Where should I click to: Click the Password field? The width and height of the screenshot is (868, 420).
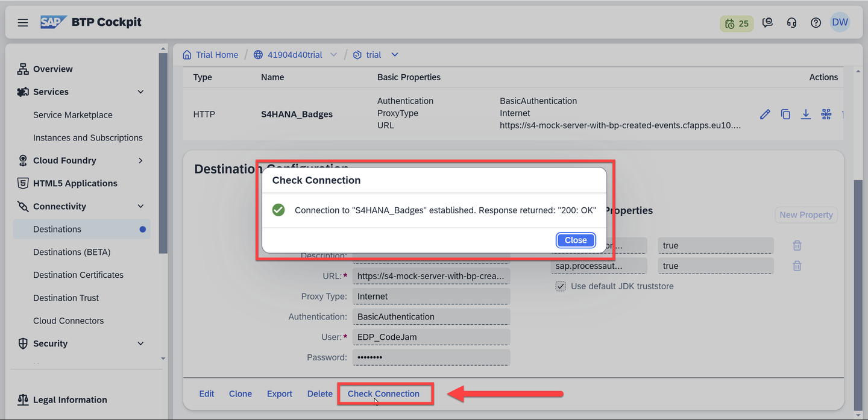click(432, 357)
